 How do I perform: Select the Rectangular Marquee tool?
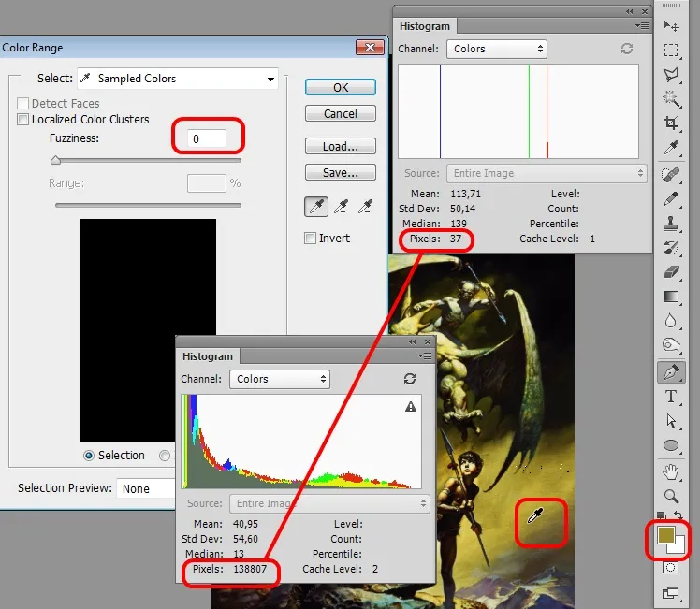671,50
